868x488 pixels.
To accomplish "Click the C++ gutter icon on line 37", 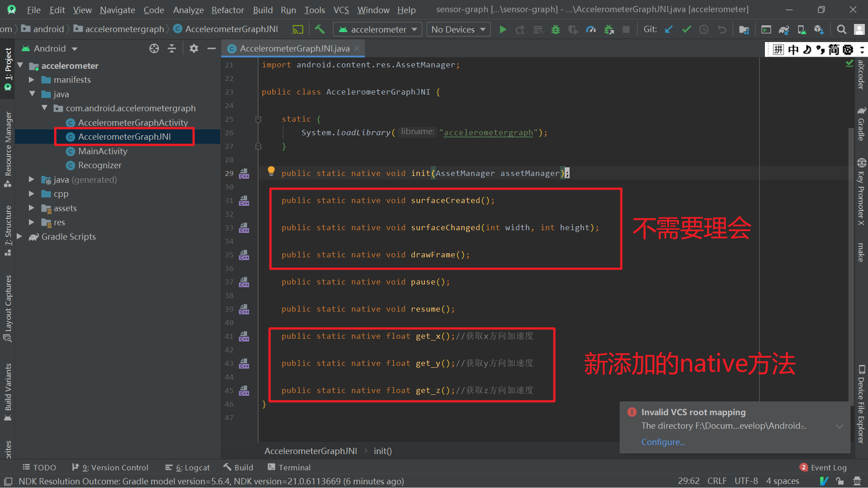I will click(x=244, y=282).
